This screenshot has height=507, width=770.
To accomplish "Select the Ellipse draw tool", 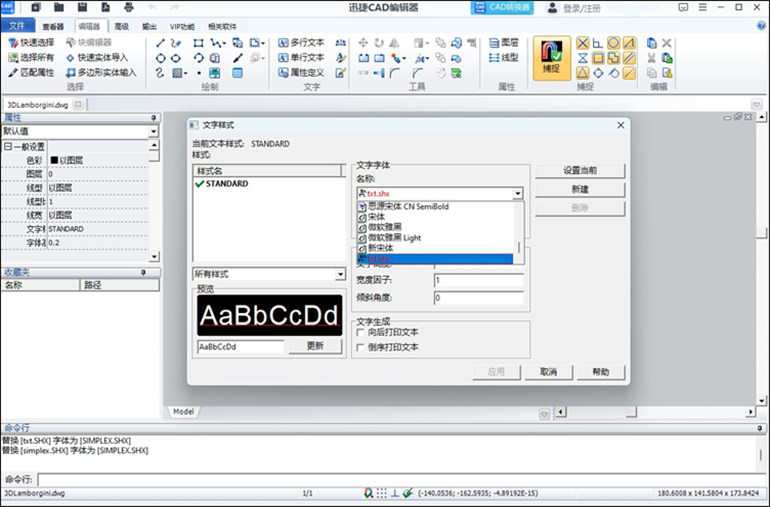I will (x=176, y=58).
